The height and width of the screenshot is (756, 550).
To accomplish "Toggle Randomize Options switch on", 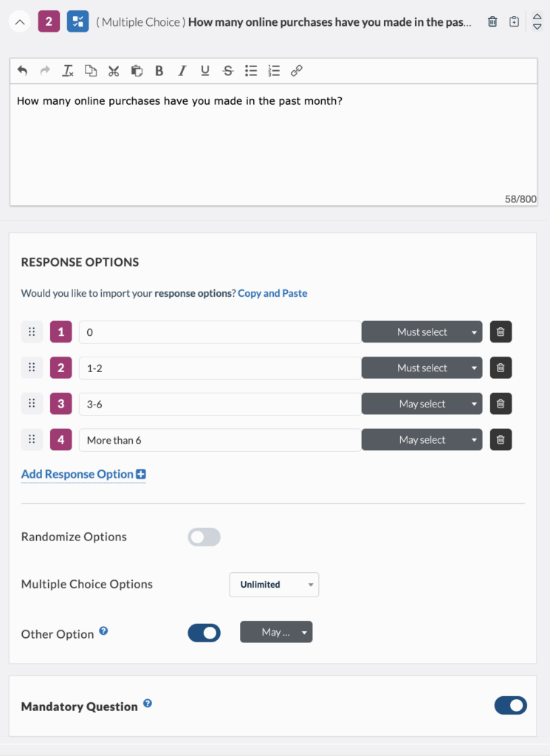I will [x=204, y=537].
